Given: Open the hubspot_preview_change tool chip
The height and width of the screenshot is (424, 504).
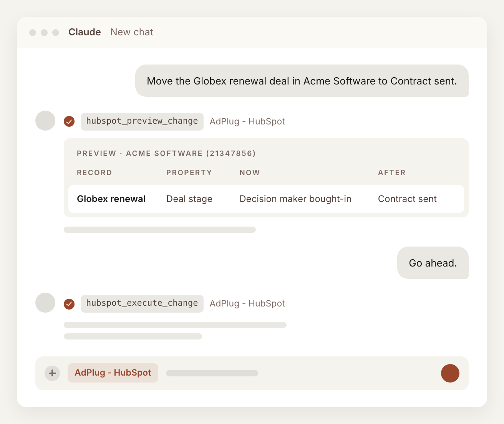Looking at the screenshot, I should 142,121.
